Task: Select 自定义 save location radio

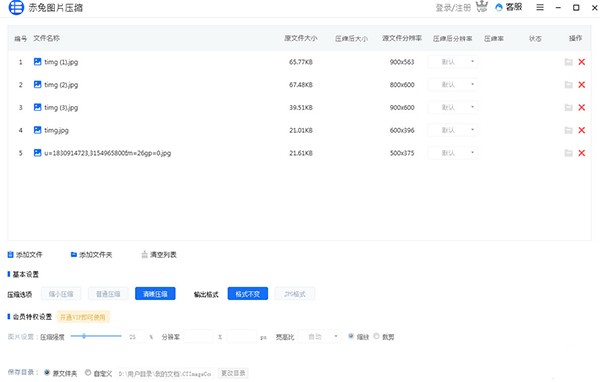Action: tap(88, 372)
